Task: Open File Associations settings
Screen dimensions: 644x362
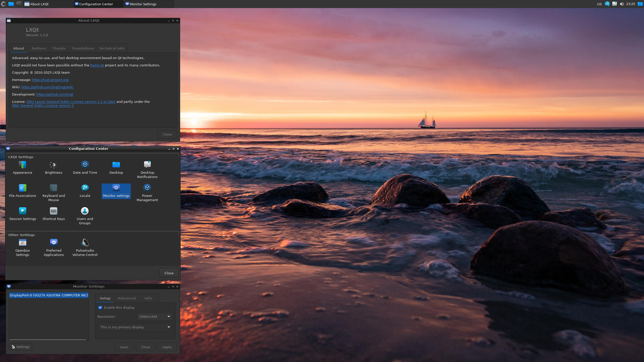Action: (x=22, y=188)
